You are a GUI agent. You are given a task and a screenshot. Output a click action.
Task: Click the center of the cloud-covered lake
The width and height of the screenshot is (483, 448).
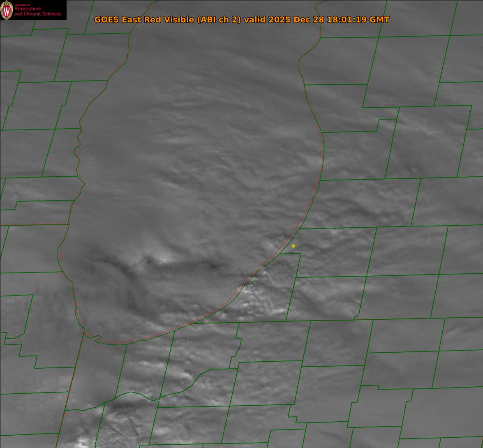(x=193, y=173)
